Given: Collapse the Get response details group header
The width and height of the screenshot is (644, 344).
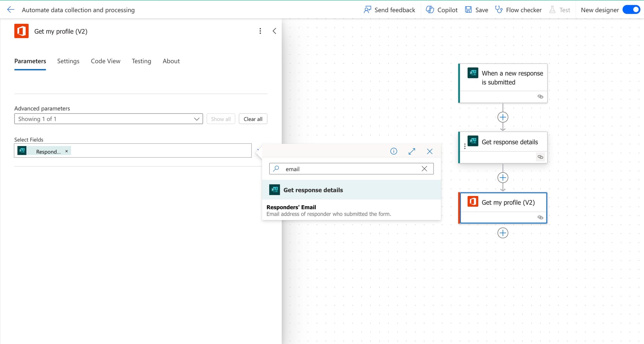Looking at the screenshot, I should (351, 190).
